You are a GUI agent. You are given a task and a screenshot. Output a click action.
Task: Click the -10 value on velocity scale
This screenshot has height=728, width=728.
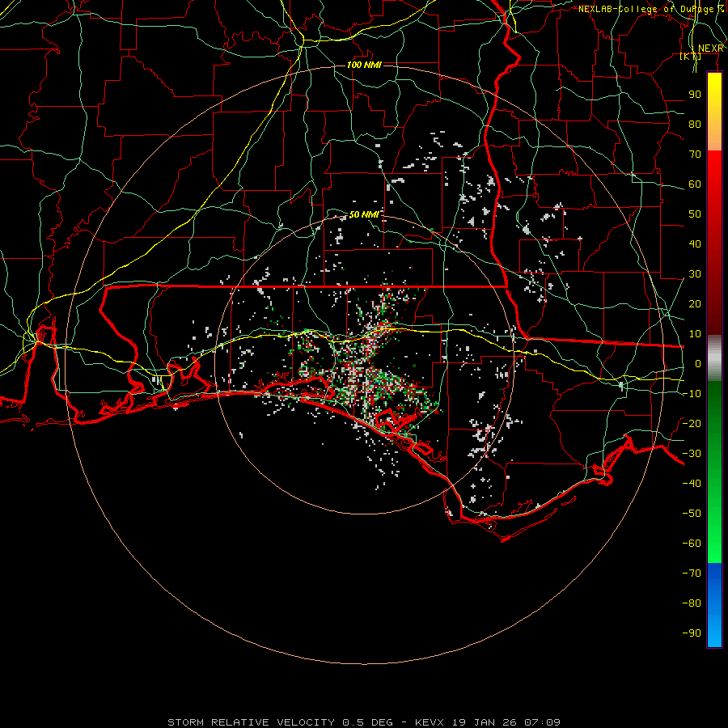pyautogui.click(x=692, y=394)
